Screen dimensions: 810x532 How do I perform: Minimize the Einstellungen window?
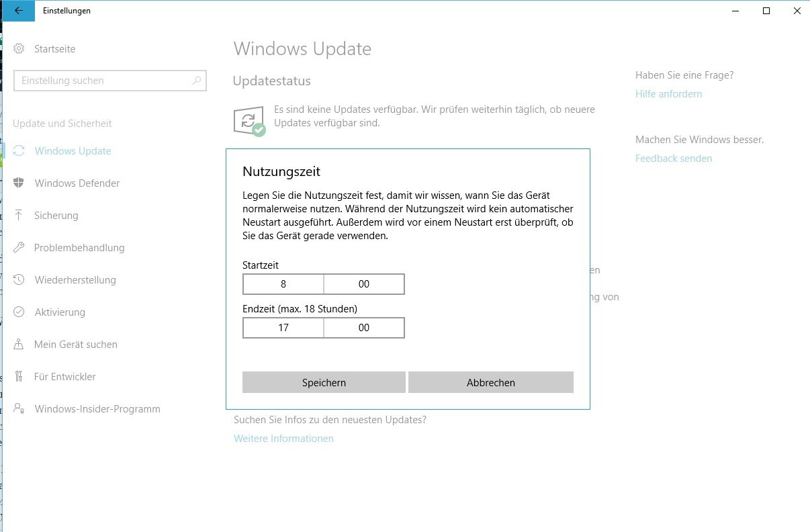point(735,11)
